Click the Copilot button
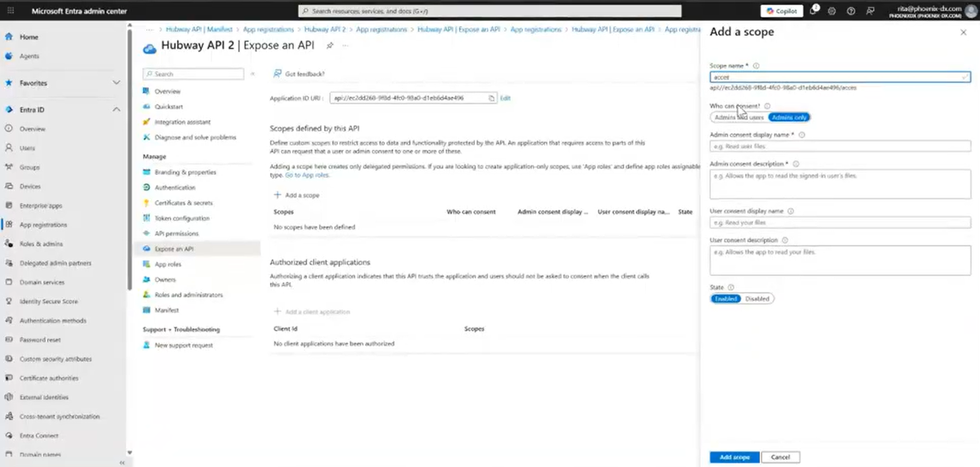This screenshot has width=980, height=467. pos(782,11)
